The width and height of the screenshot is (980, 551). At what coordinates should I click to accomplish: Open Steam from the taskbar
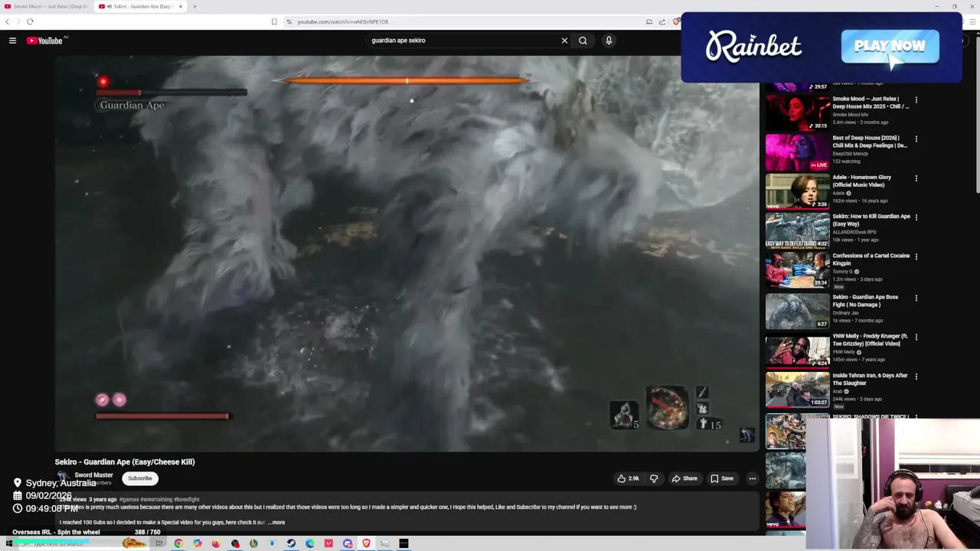point(291,543)
